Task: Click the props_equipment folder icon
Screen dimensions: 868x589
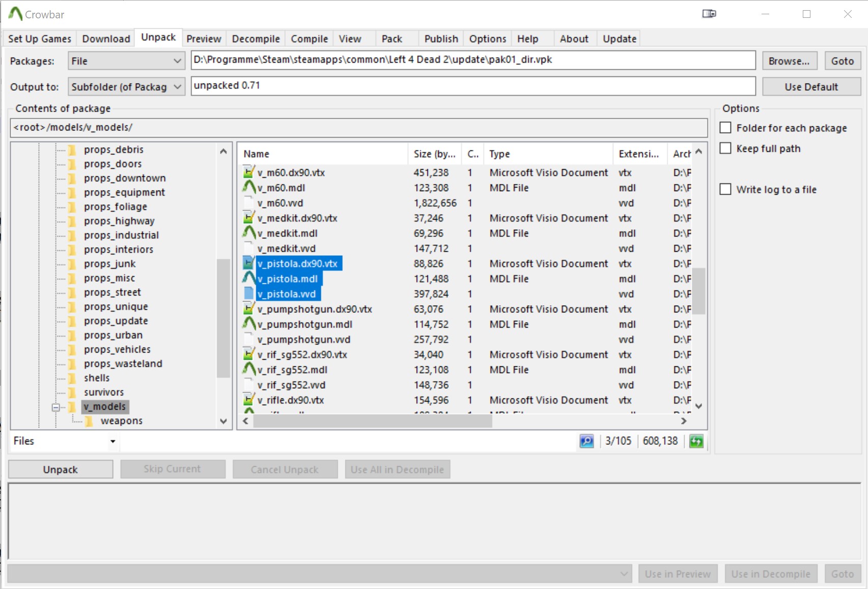Action: (x=73, y=193)
